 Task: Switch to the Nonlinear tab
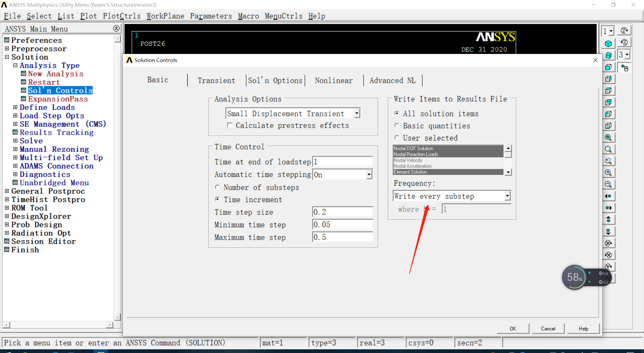[334, 80]
